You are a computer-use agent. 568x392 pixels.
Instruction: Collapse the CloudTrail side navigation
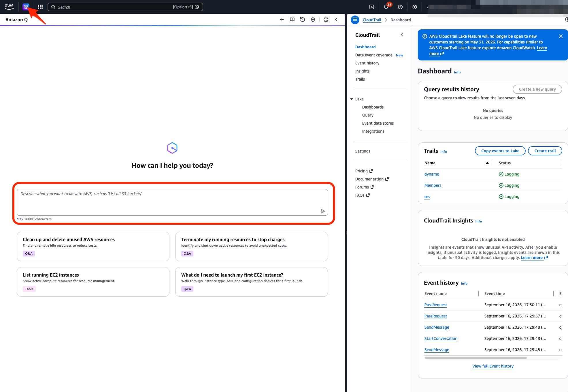pyautogui.click(x=402, y=35)
